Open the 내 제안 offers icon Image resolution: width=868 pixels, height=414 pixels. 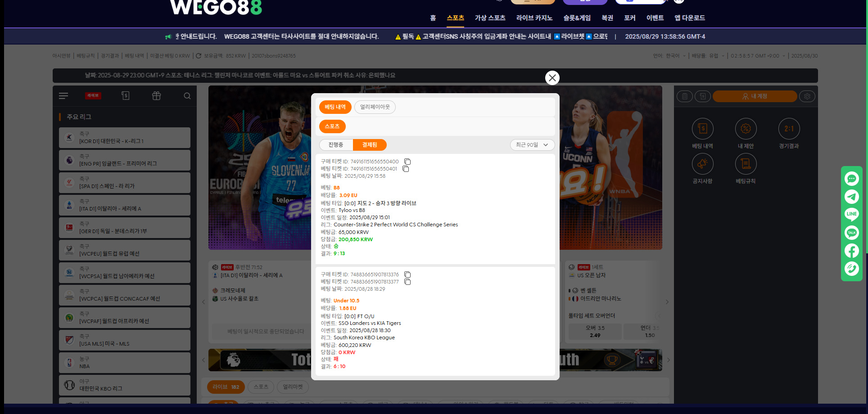coord(746,129)
